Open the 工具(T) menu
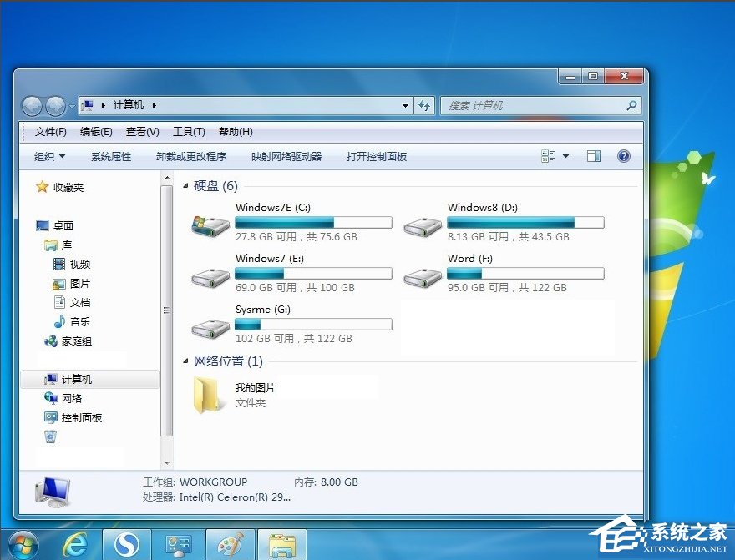Image resolution: width=735 pixels, height=560 pixels. 190,131
